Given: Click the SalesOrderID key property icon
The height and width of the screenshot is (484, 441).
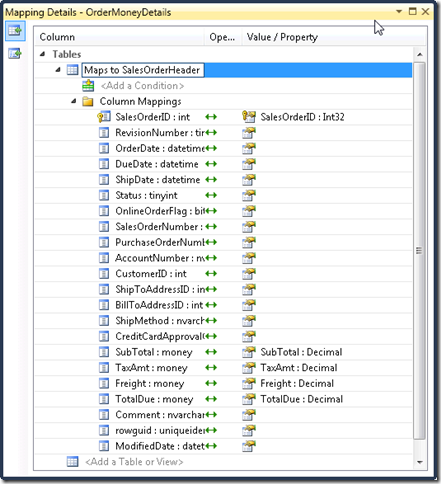Looking at the screenshot, I should (x=249, y=117).
